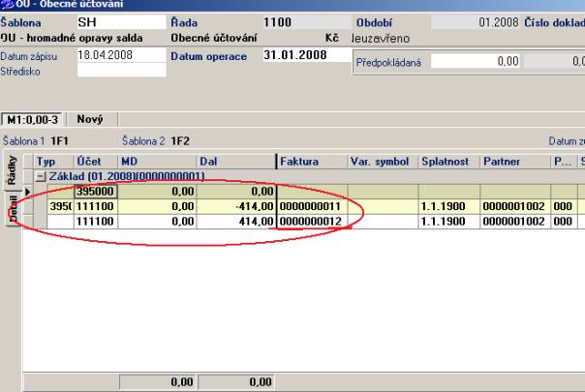Edit the Datum zápisu field 18.04.2008
The width and height of the screenshot is (585, 392).
tap(107, 56)
